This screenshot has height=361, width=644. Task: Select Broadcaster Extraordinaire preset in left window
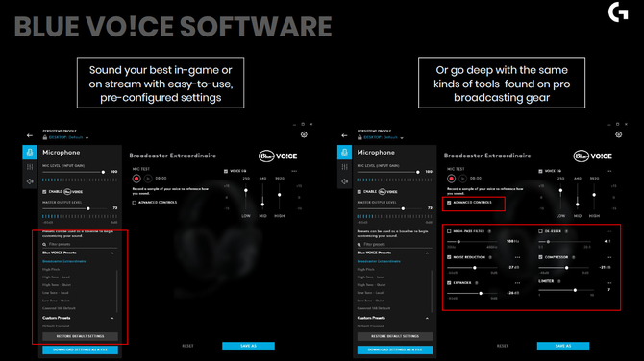coord(64,261)
